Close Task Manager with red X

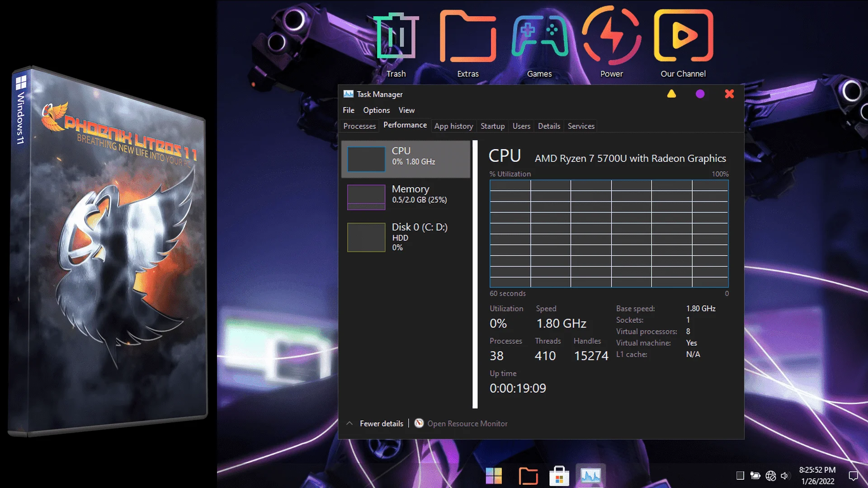click(729, 94)
